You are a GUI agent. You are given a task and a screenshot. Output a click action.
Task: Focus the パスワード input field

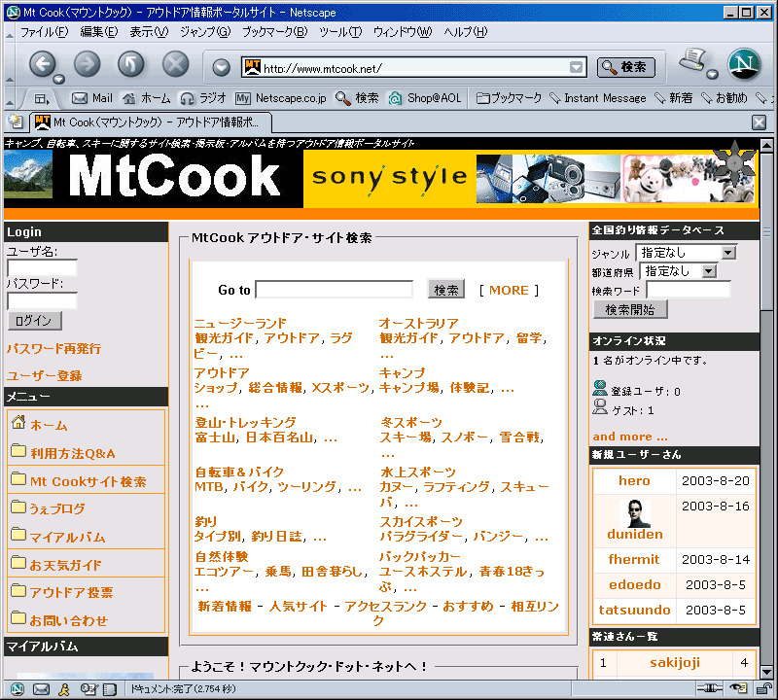42,300
